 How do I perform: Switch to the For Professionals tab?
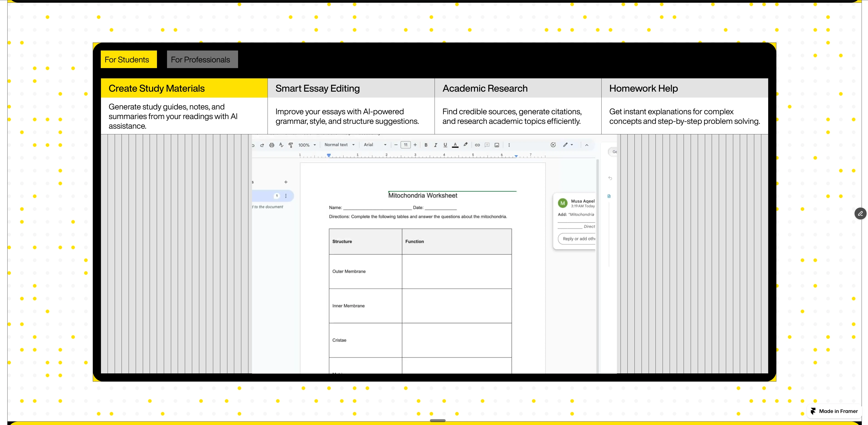202,59
